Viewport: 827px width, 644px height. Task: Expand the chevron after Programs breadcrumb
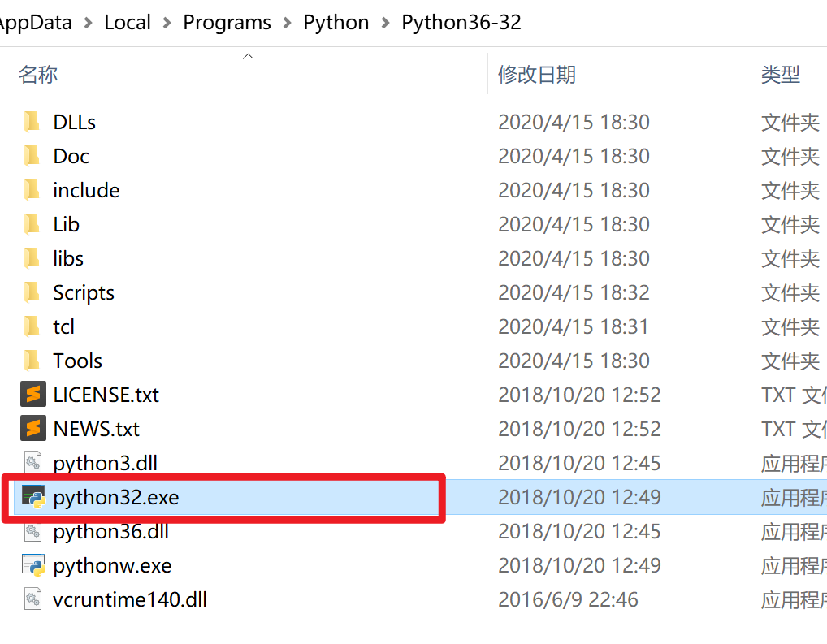point(287,23)
